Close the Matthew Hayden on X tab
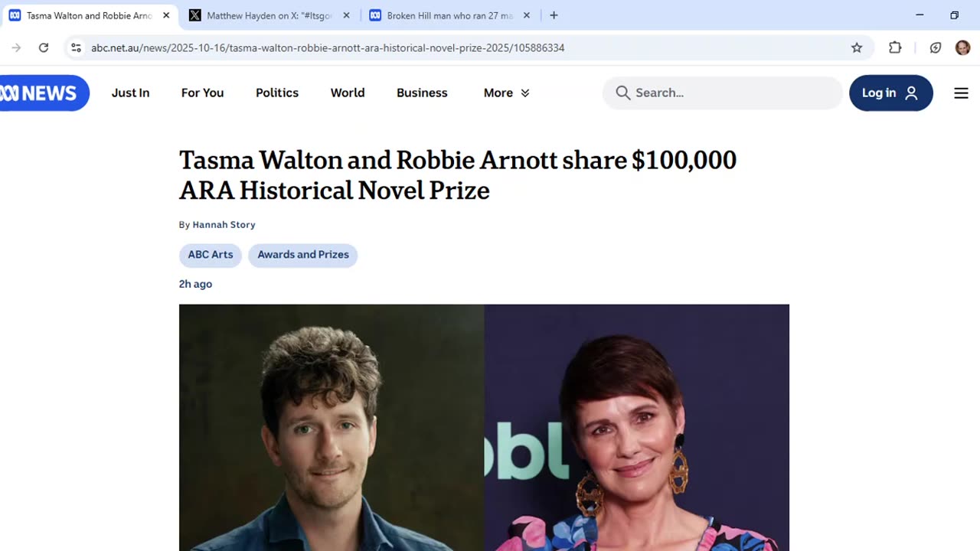 point(346,15)
